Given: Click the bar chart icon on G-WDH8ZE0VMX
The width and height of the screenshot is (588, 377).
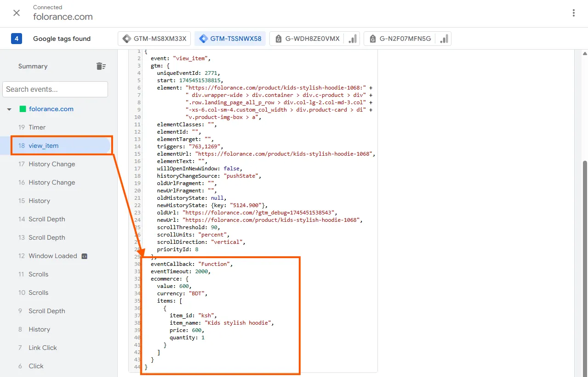Looking at the screenshot, I should [353, 39].
